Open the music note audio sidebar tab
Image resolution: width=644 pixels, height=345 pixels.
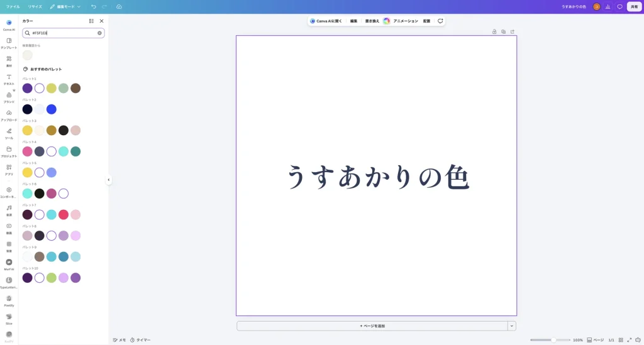[9, 210]
